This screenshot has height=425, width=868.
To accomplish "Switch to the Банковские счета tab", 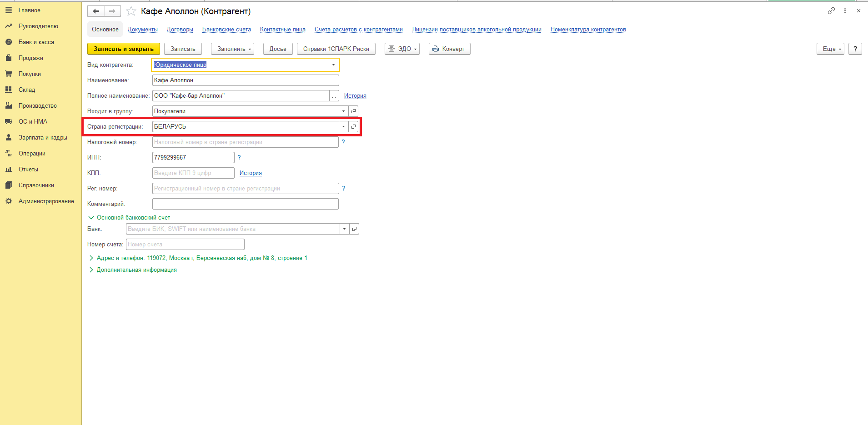I will (x=226, y=29).
